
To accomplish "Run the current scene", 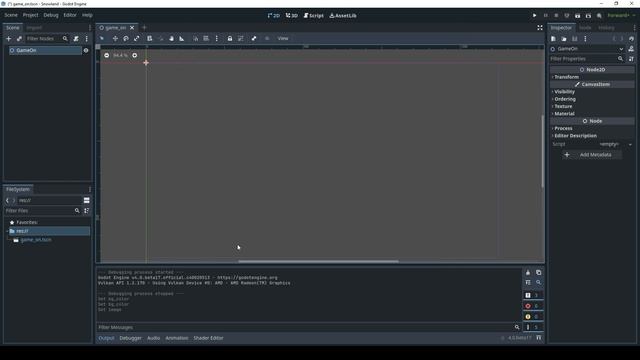I will click(x=578, y=16).
